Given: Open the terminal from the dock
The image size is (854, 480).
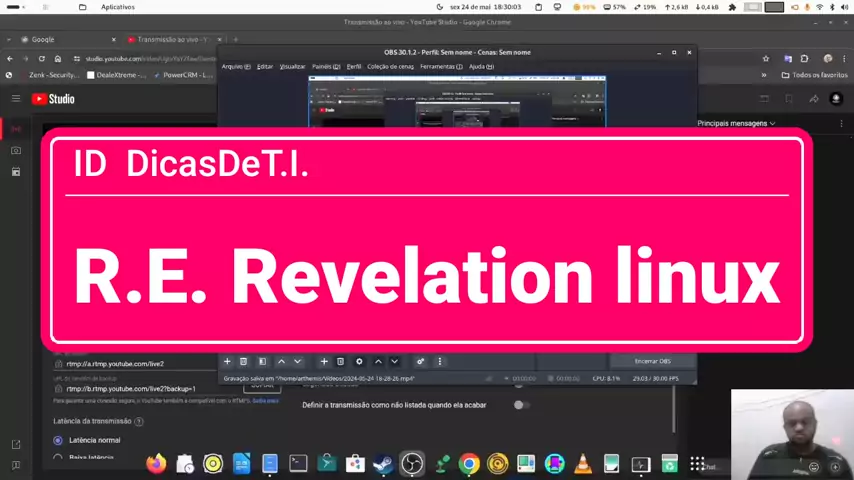Looking at the screenshot, I should coord(298,463).
